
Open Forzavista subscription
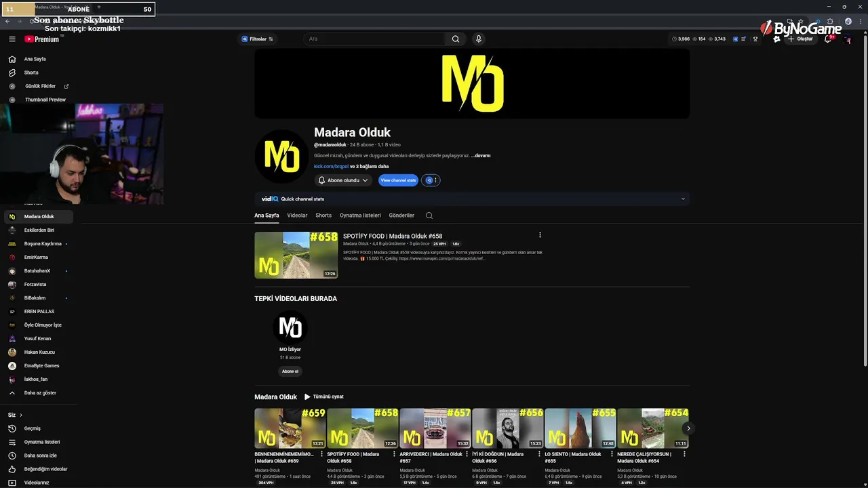(x=38, y=285)
